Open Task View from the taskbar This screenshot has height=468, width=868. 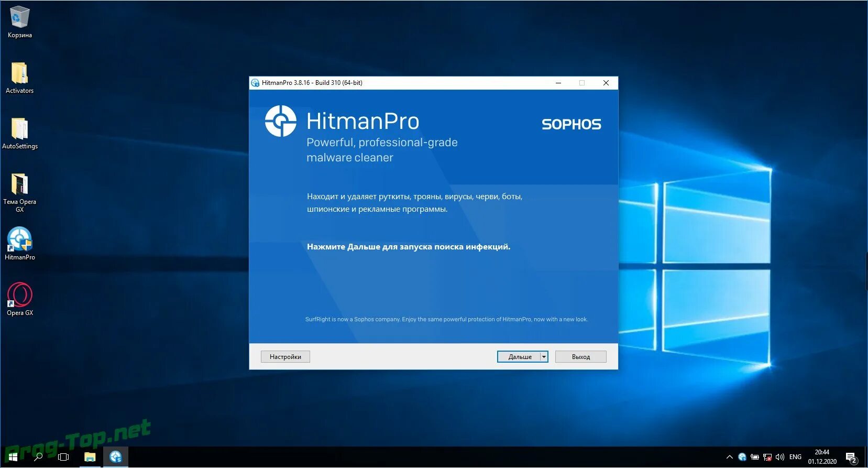point(63,457)
